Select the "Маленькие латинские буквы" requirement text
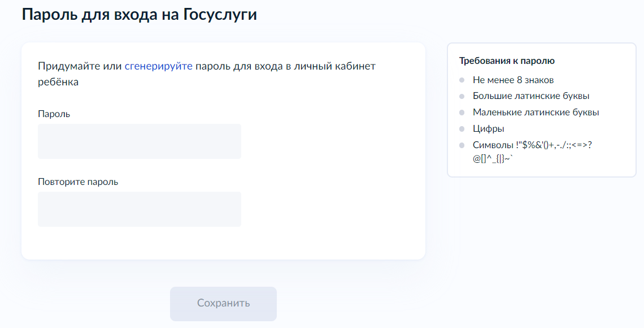644x328 pixels. point(536,112)
